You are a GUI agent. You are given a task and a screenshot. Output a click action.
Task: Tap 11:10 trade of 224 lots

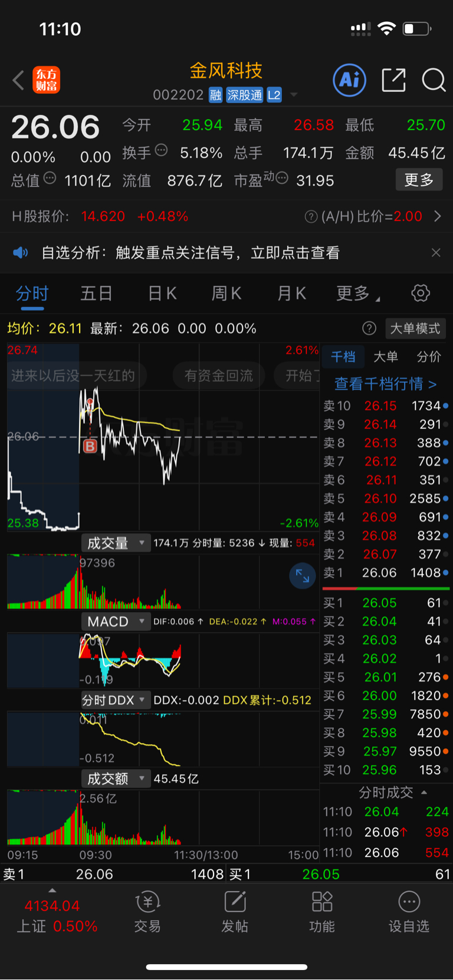click(x=386, y=812)
